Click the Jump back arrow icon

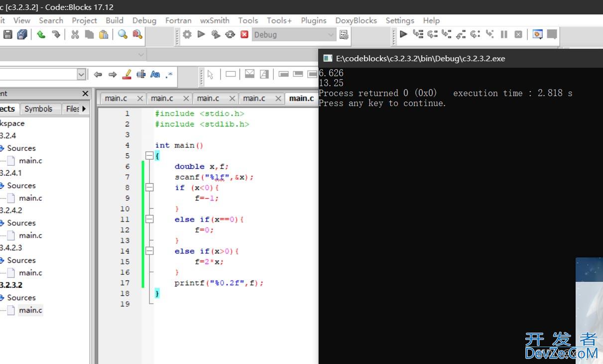[x=98, y=74]
